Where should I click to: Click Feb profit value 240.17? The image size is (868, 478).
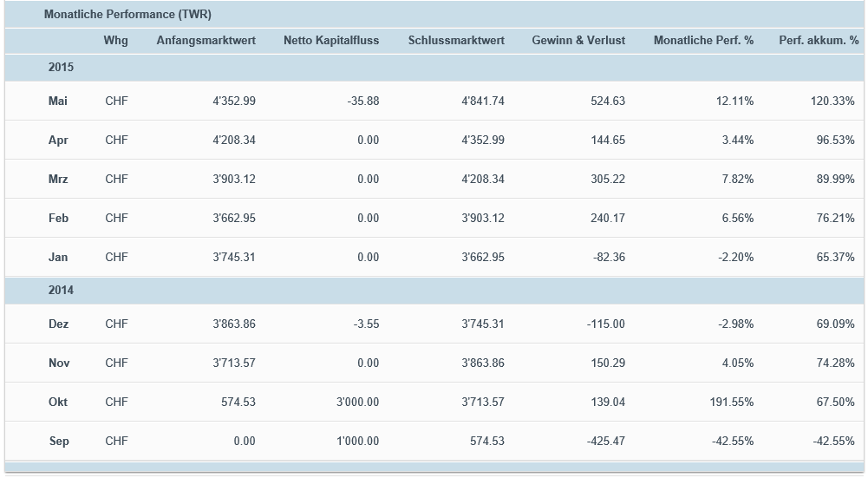click(608, 219)
